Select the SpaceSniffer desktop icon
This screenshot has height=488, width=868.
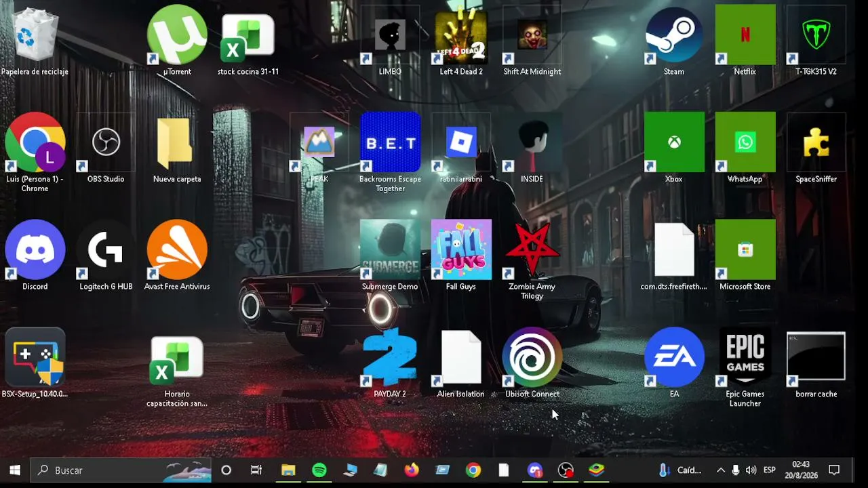816,148
